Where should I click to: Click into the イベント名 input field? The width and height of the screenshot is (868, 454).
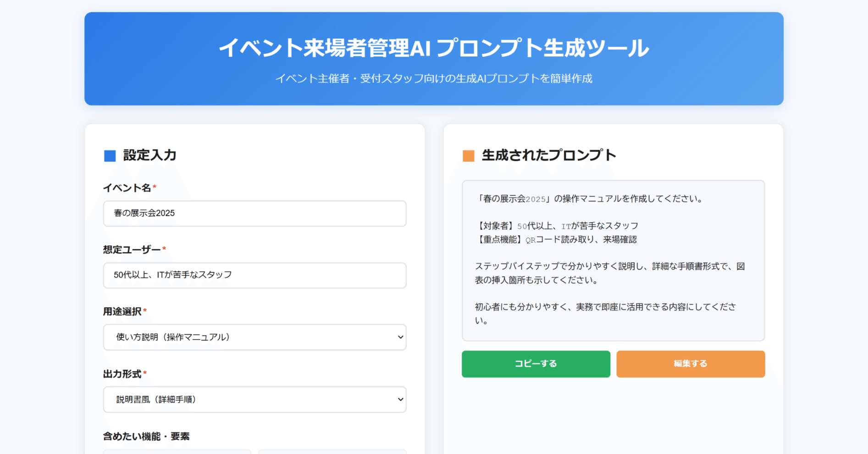click(254, 213)
